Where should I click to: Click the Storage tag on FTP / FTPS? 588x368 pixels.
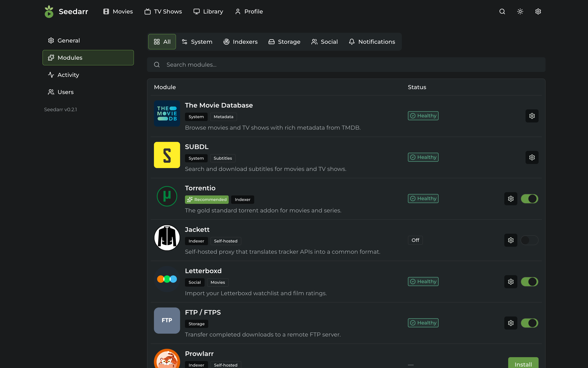197,324
